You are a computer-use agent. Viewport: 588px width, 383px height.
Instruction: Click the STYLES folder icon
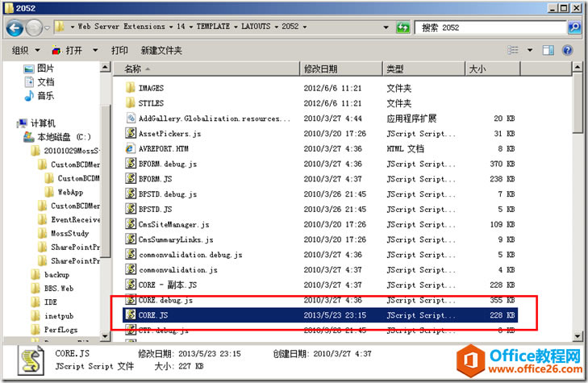pos(130,102)
